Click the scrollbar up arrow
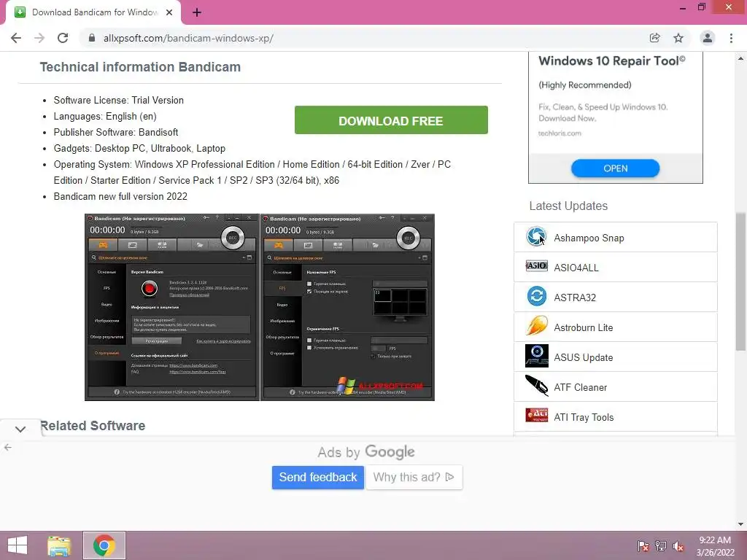Viewport: 747px width, 560px height. tap(740, 58)
